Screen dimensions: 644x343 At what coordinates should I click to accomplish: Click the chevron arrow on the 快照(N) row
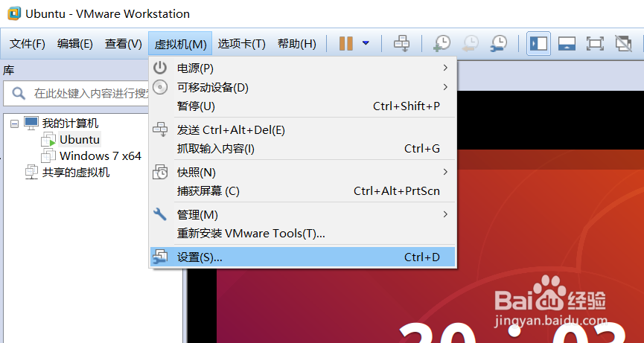pyautogui.click(x=445, y=172)
